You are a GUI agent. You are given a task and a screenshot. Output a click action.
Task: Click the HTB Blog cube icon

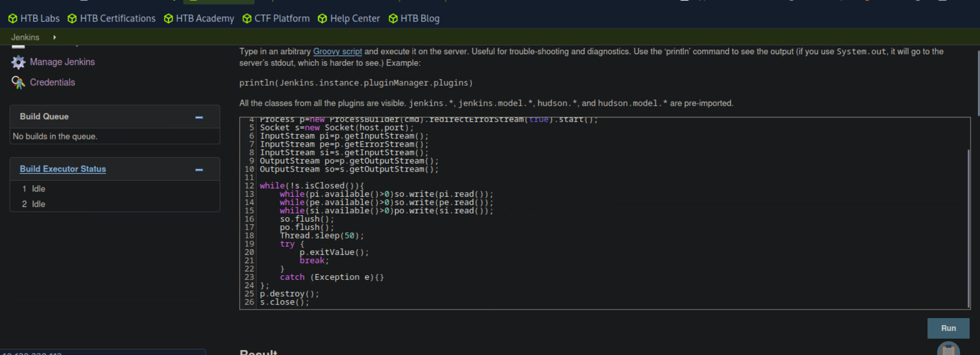point(393,18)
